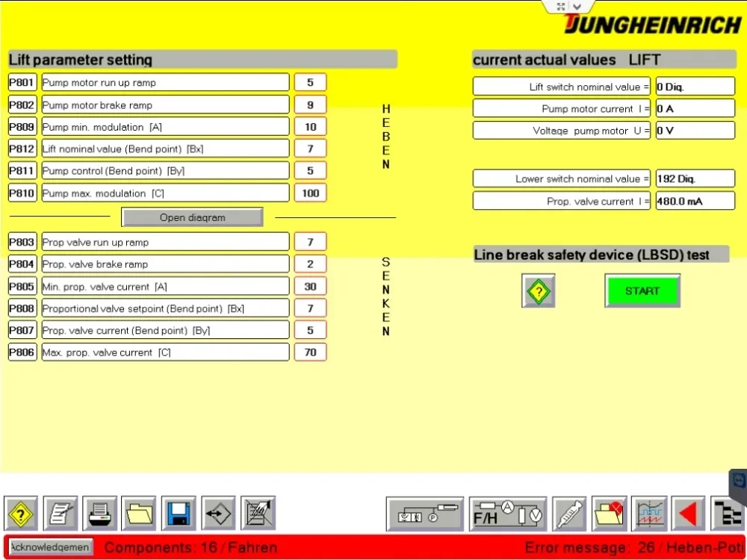Open the edit notes icon
This screenshot has width=747, height=560.
click(61, 513)
